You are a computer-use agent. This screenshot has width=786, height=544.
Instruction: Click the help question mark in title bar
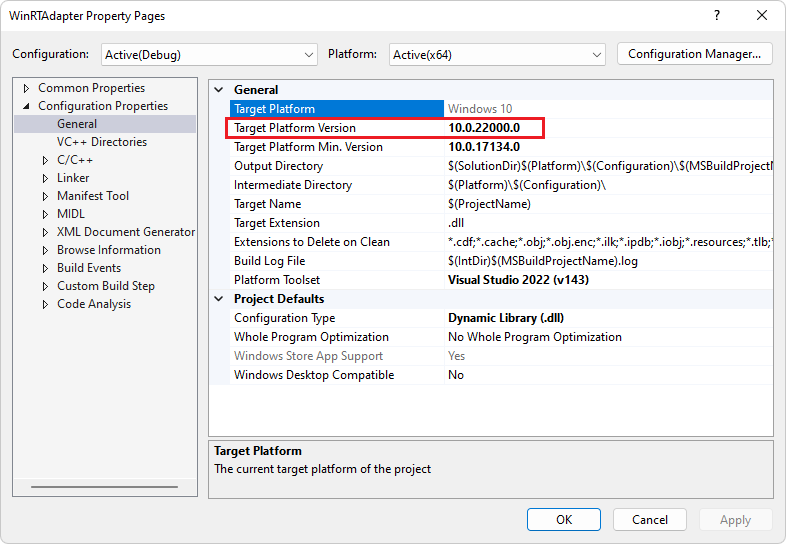[717, 16]
